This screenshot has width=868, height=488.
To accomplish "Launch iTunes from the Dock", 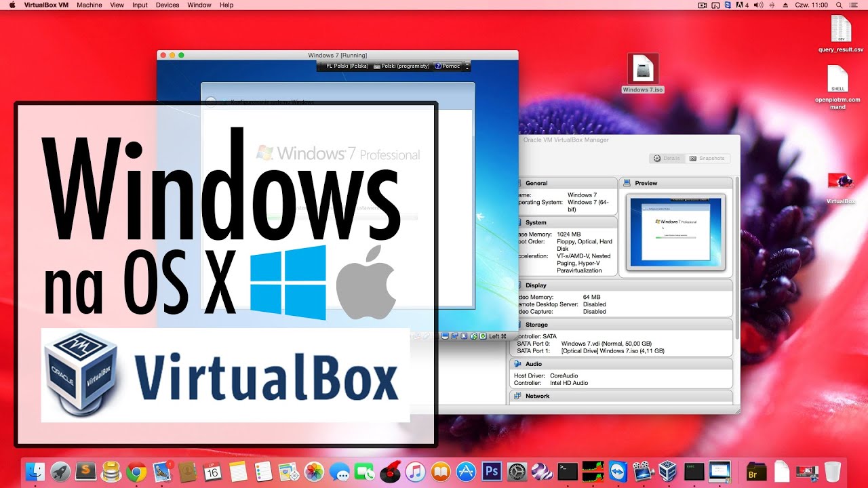I will [415, 472].
